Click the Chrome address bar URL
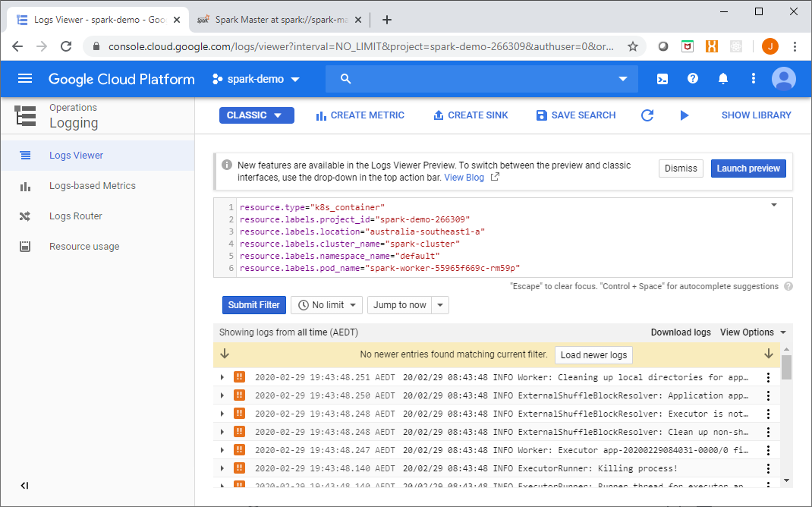Image resolution: width=812 pixels, height=507 pixels. (361, 46)
